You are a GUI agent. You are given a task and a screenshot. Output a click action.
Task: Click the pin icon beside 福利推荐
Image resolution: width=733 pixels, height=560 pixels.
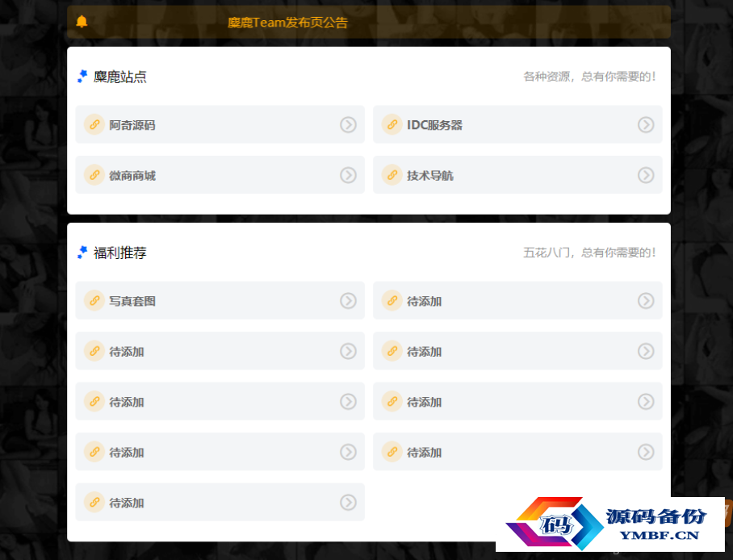pos(82,253)
